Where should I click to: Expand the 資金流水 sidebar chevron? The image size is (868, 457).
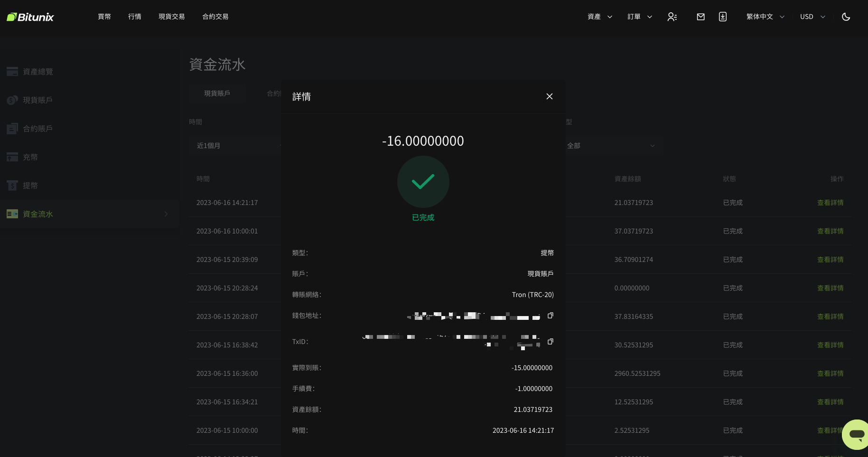click(166, 214)
